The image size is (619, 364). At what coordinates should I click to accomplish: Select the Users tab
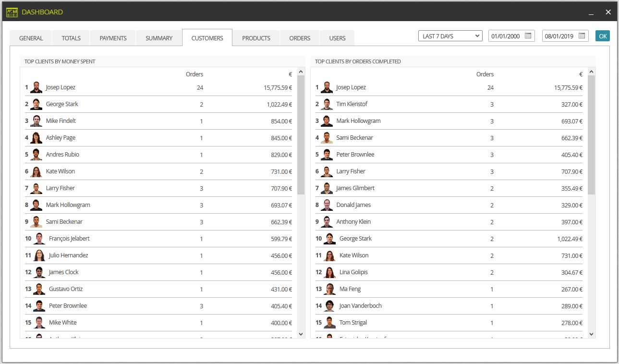(x=337, y=38)
